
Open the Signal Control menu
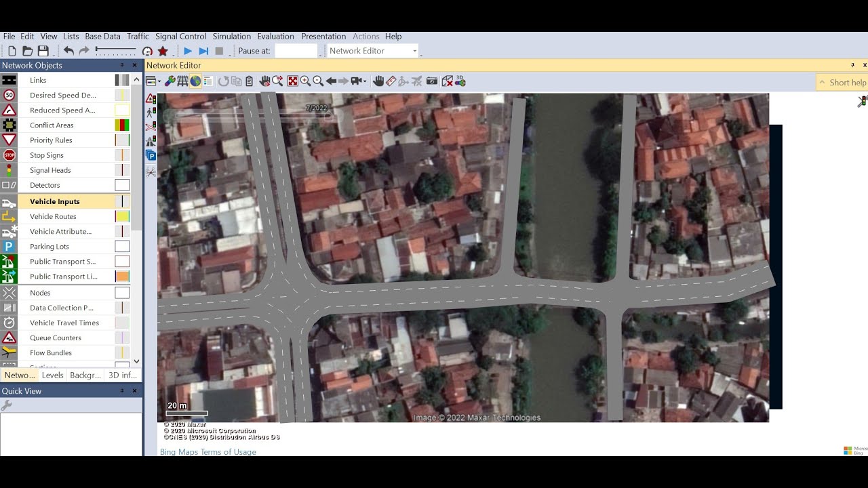(x=181, y=37)
